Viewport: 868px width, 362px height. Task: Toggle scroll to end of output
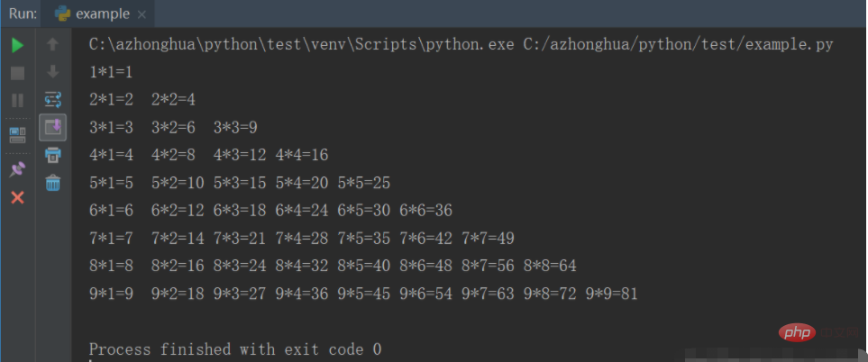[x=52, y=127]
